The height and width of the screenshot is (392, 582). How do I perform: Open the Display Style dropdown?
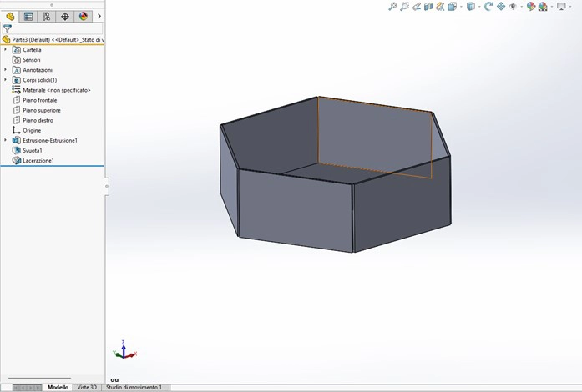point(473,6)
